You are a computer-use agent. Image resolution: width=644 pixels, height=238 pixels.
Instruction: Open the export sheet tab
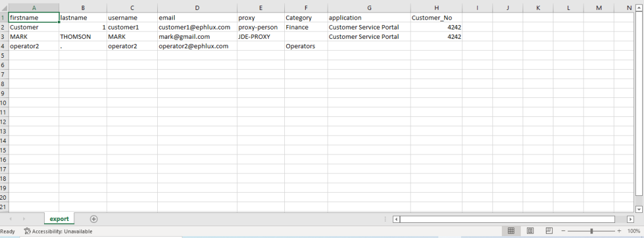pos(59,219)
